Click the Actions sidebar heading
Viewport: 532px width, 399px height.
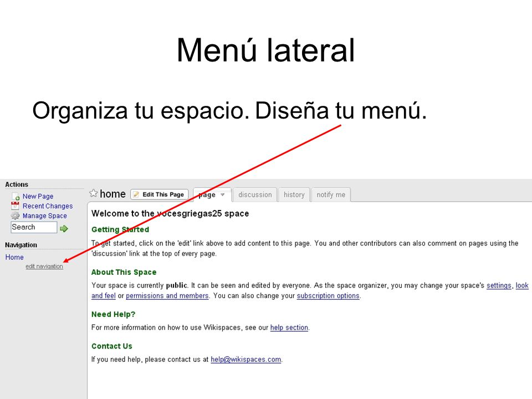[x=17, y=185]
